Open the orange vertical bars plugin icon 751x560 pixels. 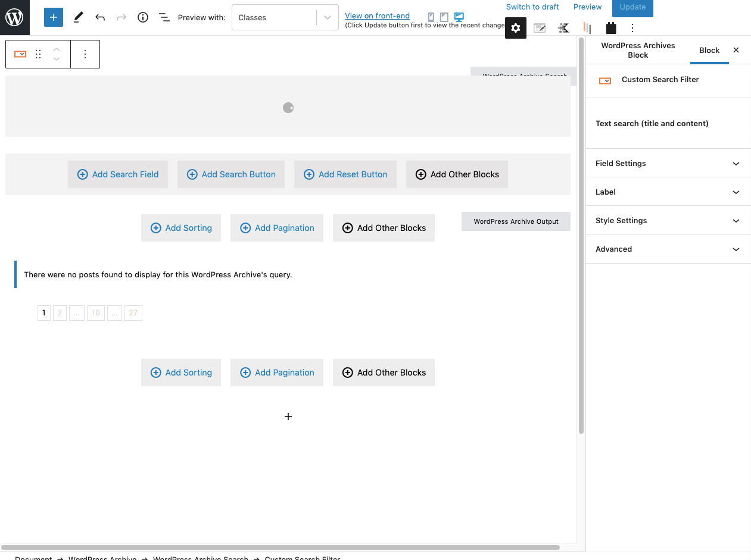click(587, 28)
